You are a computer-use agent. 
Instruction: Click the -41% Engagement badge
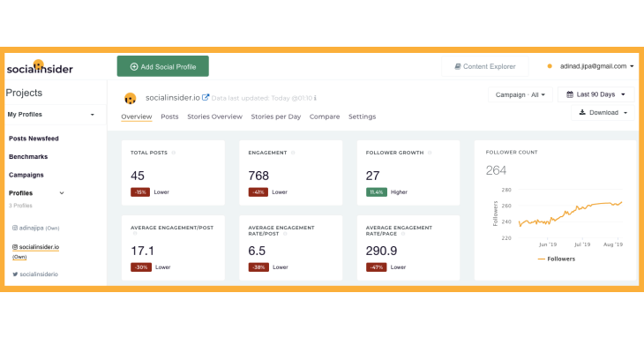pyautogui.click(x=258, y=192)
